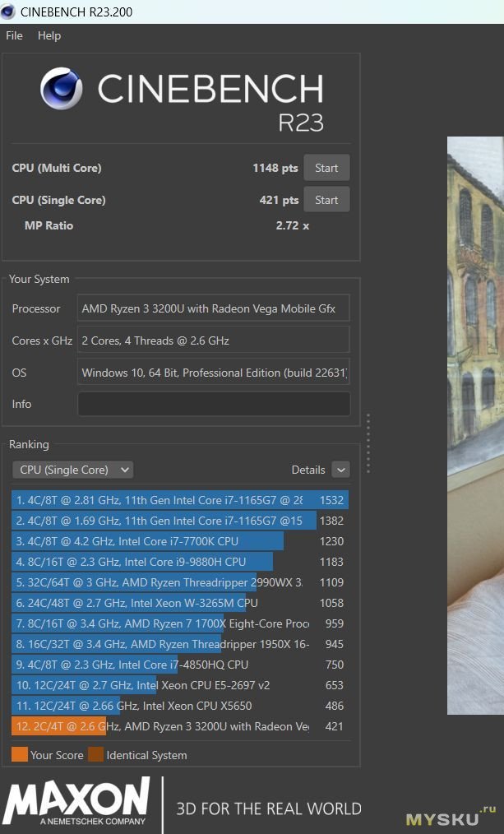Select ranking row 6 Intel Xeon W-3265M

pyautogui.click(x=180, y=603)
